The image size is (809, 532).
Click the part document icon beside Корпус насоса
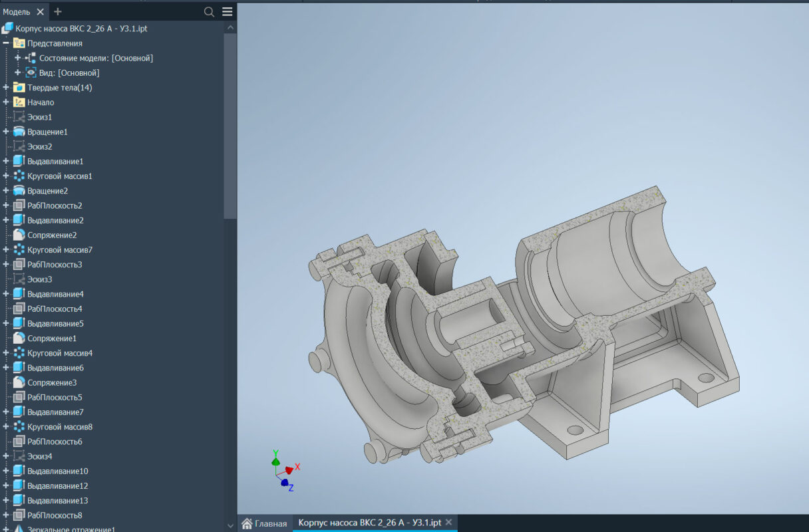coord(8,29)
